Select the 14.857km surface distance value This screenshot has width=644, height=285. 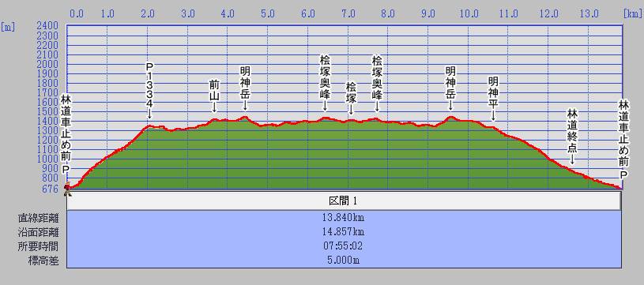point(344,232)
